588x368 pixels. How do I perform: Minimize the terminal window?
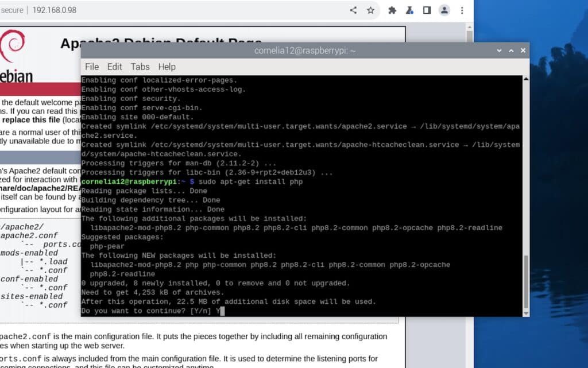tap(498, 51)
